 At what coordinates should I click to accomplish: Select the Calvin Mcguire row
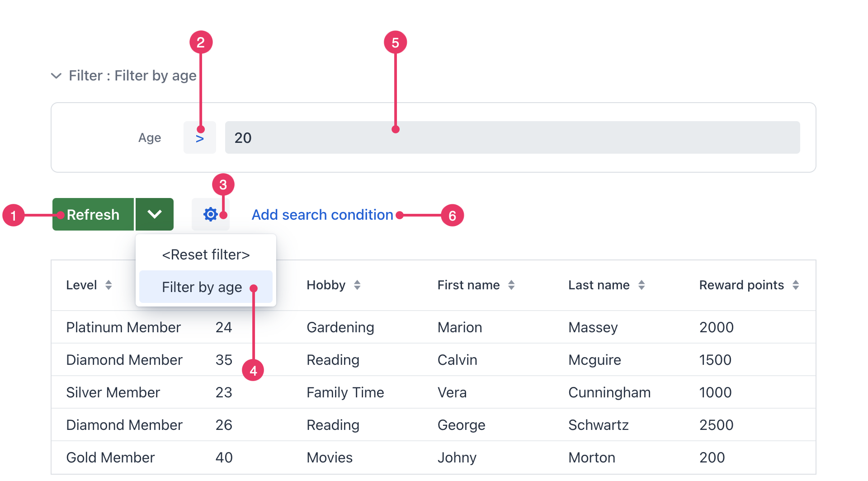pos(457,360)
